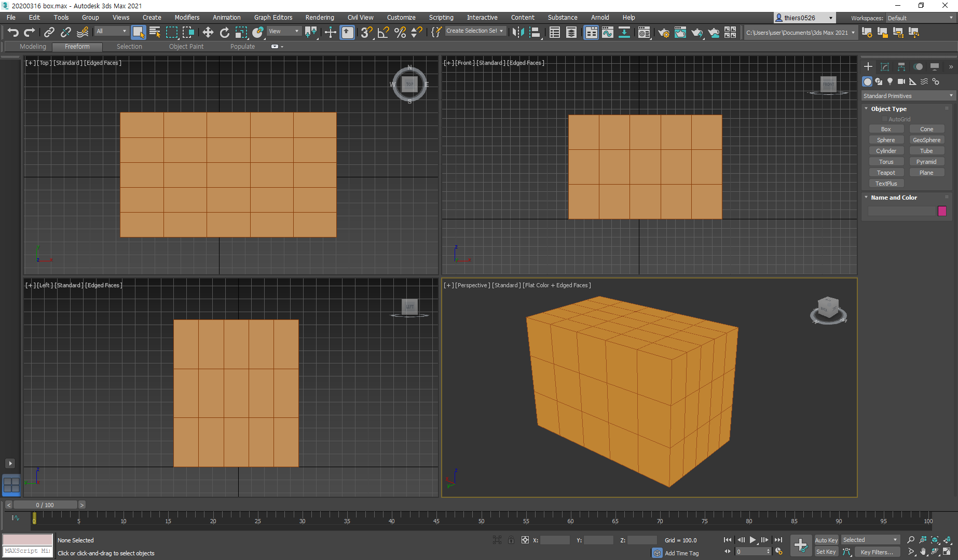The height and width of the screenshot is (560, 958).
Task: Open the Standard Primitives dropdown
Action: coord(908,96)
